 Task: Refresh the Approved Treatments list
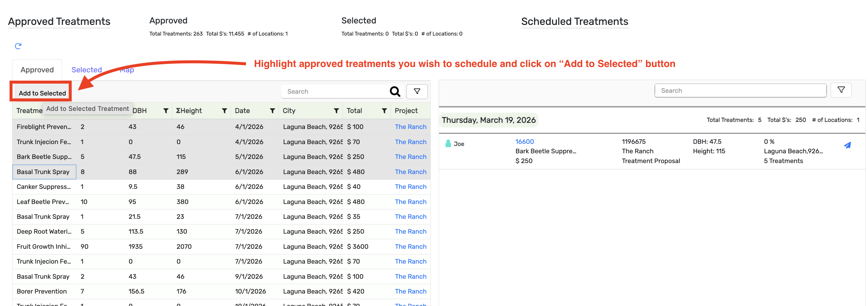[x=19, y=46]
